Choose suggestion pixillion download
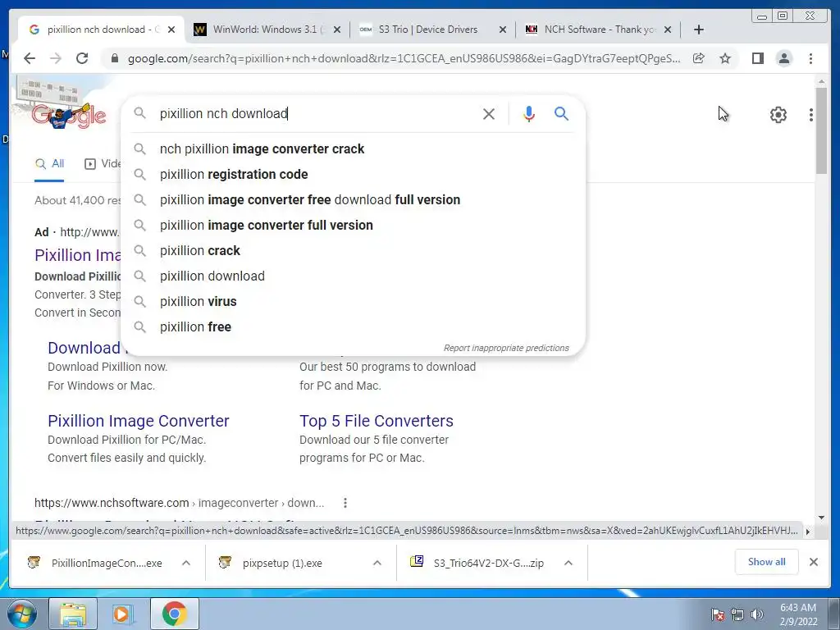 (x=354, y=276)
